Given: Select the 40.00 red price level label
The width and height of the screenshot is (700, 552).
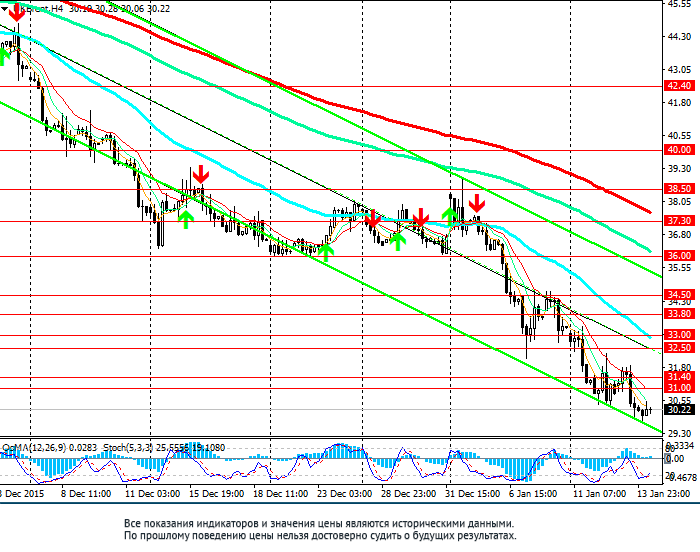Looking at the screenshot, I should tap(679, 150).
